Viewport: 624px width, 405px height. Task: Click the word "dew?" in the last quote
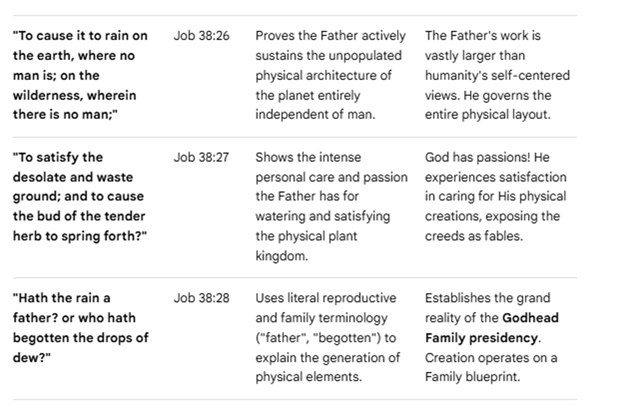point(32,357)
